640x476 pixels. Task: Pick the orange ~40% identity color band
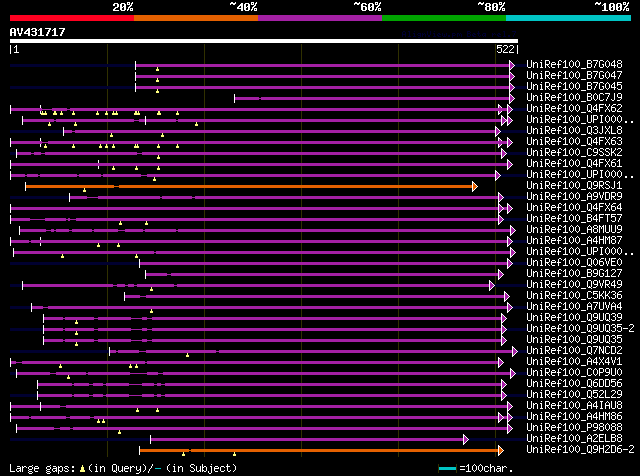point(196,18)
